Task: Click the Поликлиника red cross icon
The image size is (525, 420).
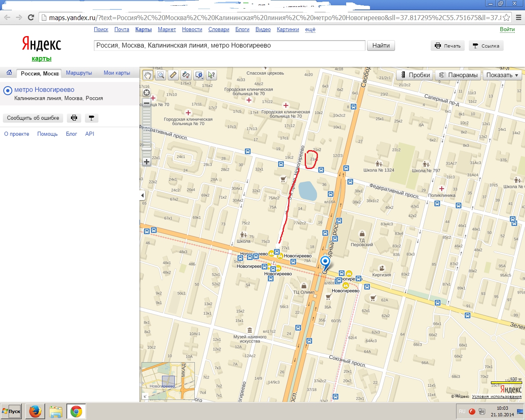Action: coord(441,189)
